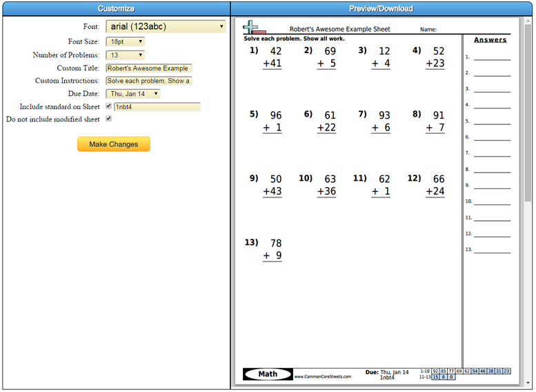Expand the Number of Problems dropdown

pos(125,55)
